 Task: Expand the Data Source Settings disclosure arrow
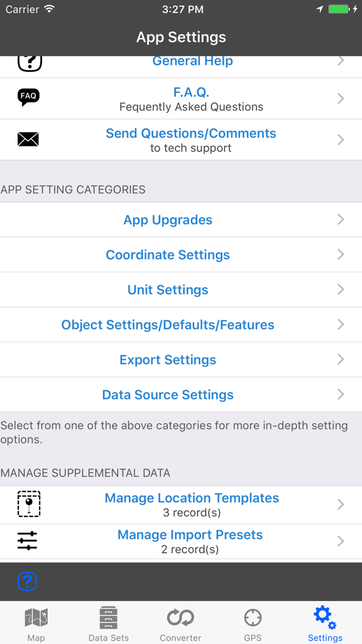(x=341, y=394)
